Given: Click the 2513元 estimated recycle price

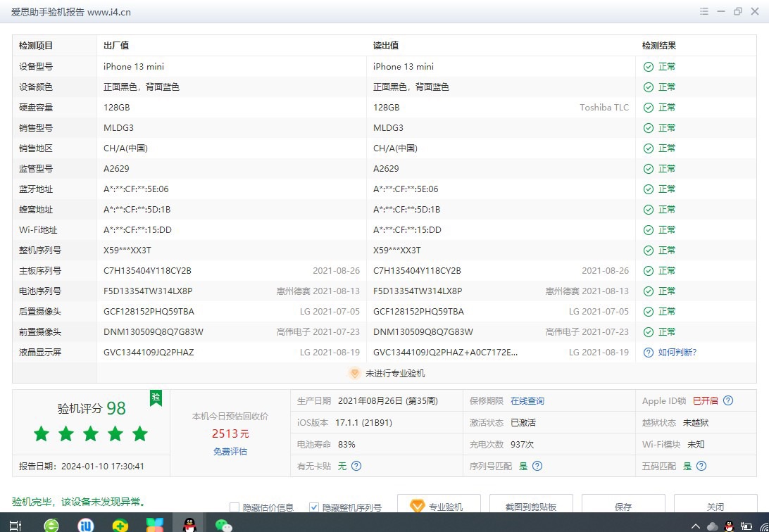Looking at the screenshot, I should coord(230,433).
